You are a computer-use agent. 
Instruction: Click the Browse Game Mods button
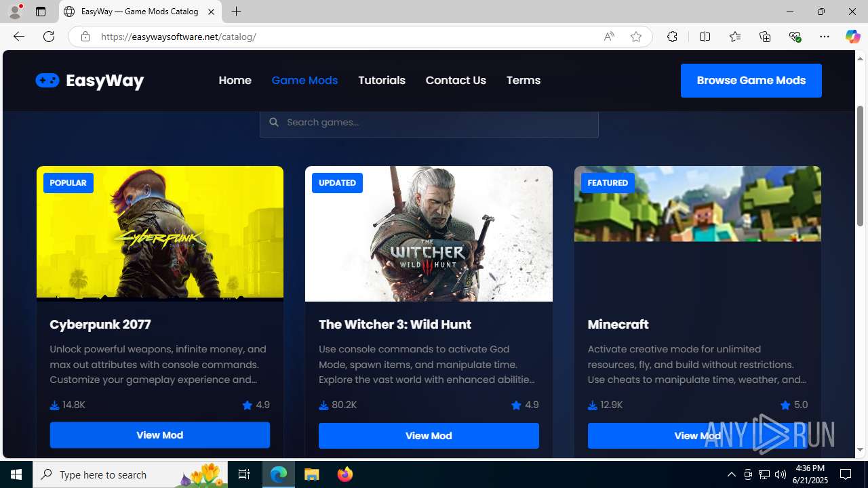coord(751,81)
